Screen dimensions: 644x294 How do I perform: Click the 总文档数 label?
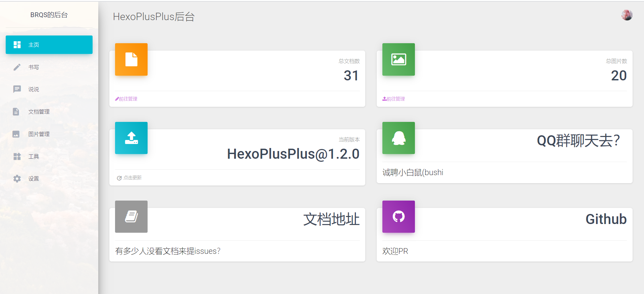(349, 61)
